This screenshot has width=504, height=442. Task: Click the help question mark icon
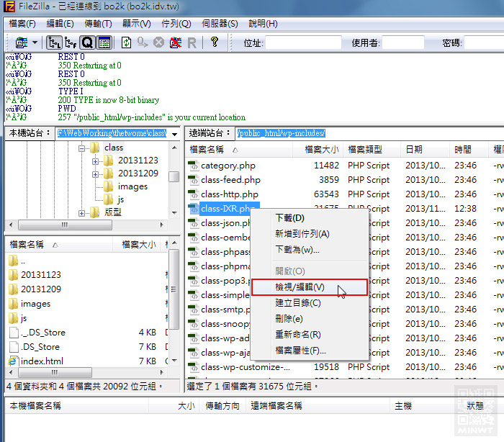click(x=215, y=42)
